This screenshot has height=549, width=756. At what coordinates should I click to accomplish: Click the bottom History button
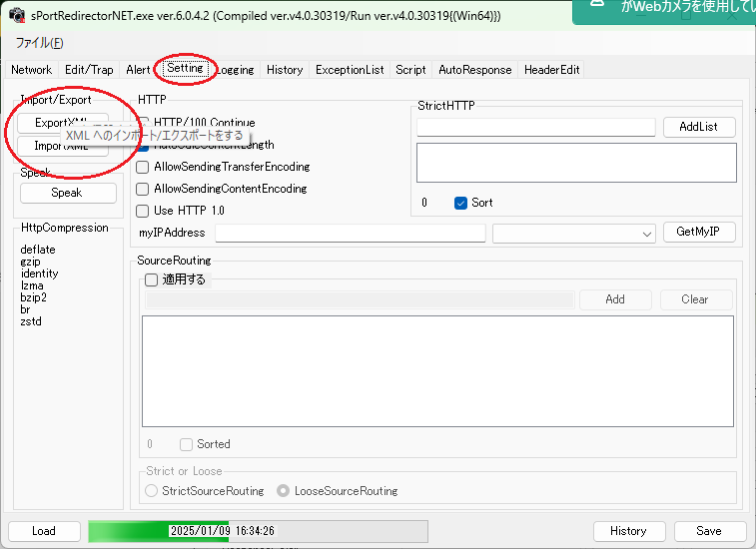tap(629, 531)
